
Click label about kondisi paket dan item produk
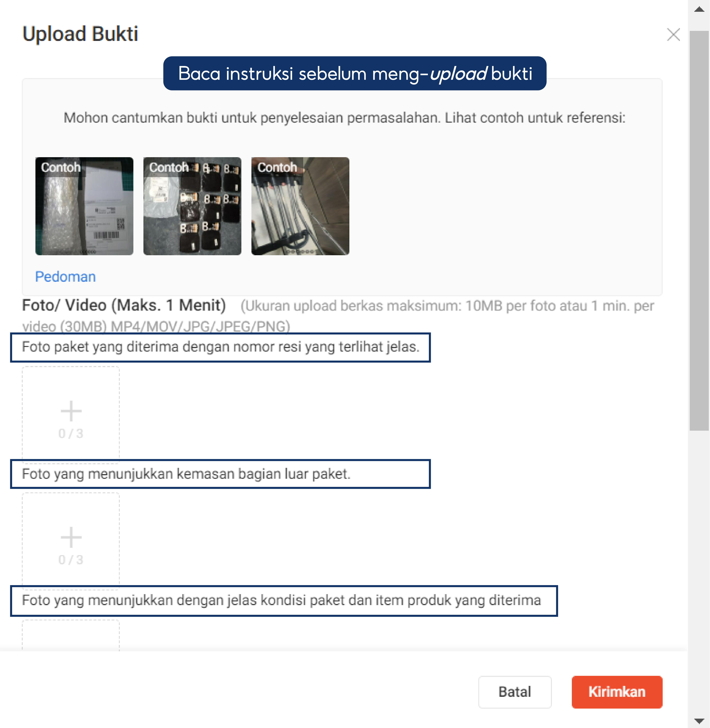[281, 600]
